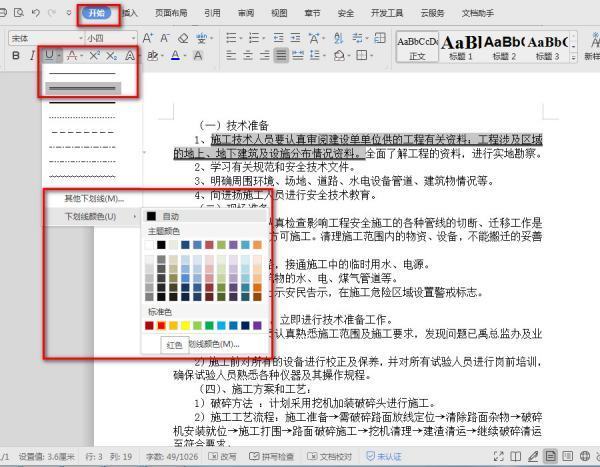Select the 自动 color option
The width and height of the screenshot is (600, 467).
(170, 216)
